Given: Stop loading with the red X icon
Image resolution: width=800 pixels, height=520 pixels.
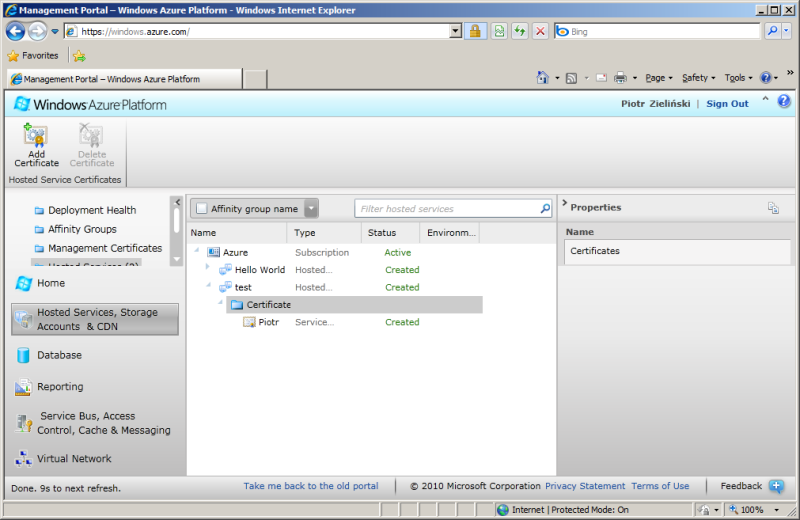Looking at the screenshot, I should 540,32.
